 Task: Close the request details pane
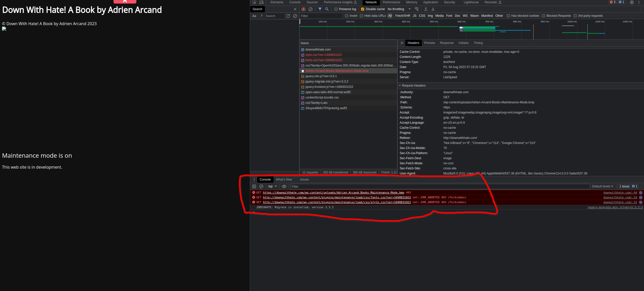pos(402,43)
